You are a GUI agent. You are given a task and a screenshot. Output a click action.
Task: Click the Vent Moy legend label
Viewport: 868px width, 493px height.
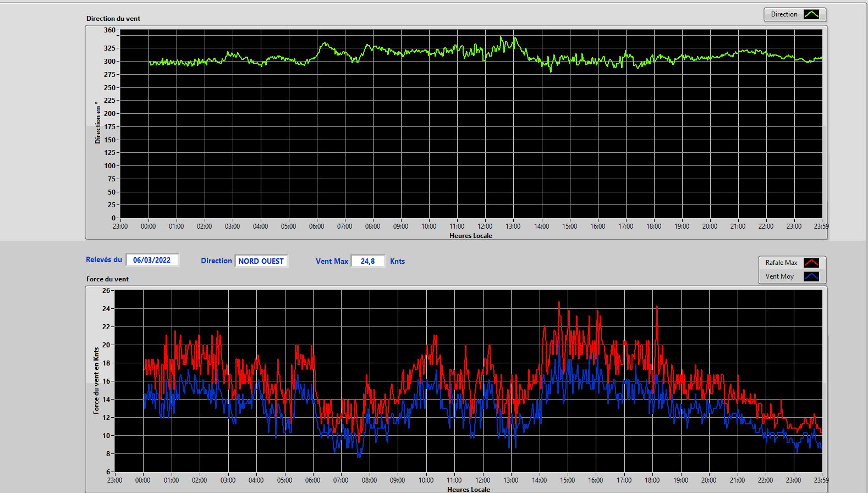pos(779,276)
